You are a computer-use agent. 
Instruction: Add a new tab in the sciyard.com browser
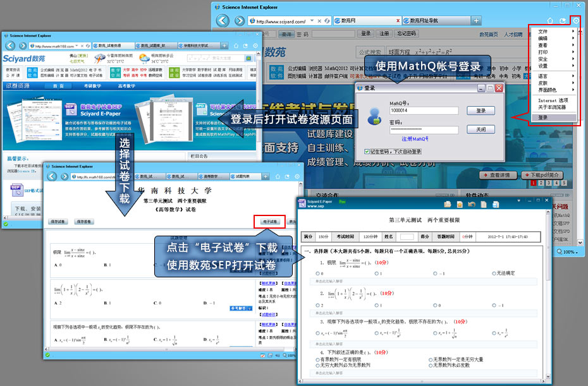476,21
